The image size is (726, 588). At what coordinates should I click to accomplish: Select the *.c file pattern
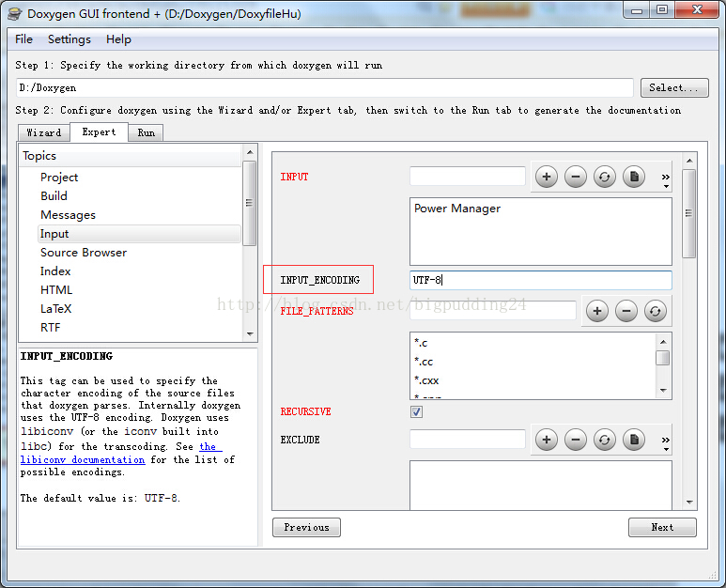click(x=421, y=343)
